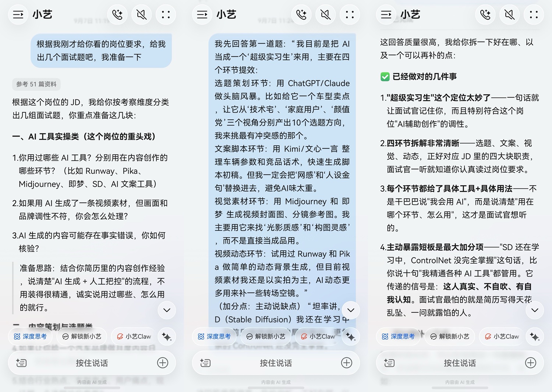Image resolution: width=552 pixels, height=392 pixels.
Task: Tap plus attachment icon in the feedback chat
Action: 531,363
